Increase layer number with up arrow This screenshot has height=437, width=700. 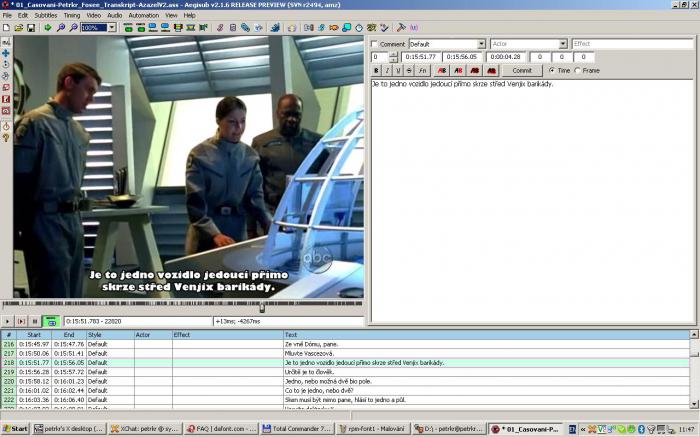(x=393, y=54)
